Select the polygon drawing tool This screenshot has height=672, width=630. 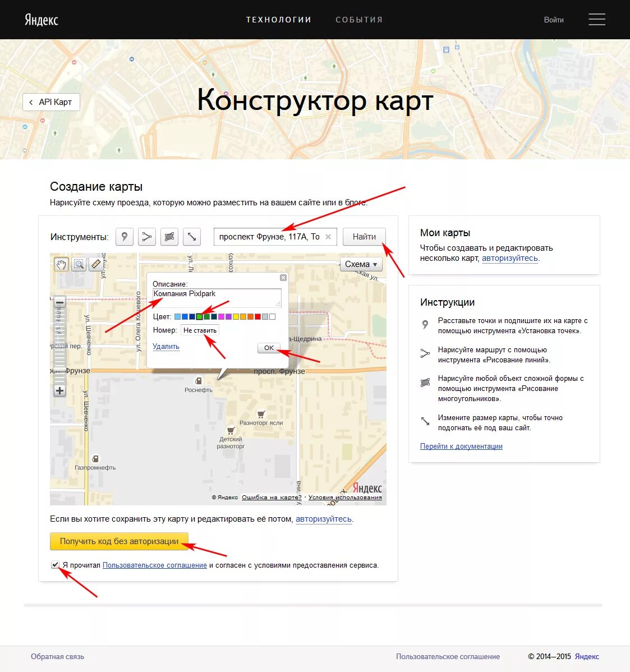[169, 237]
